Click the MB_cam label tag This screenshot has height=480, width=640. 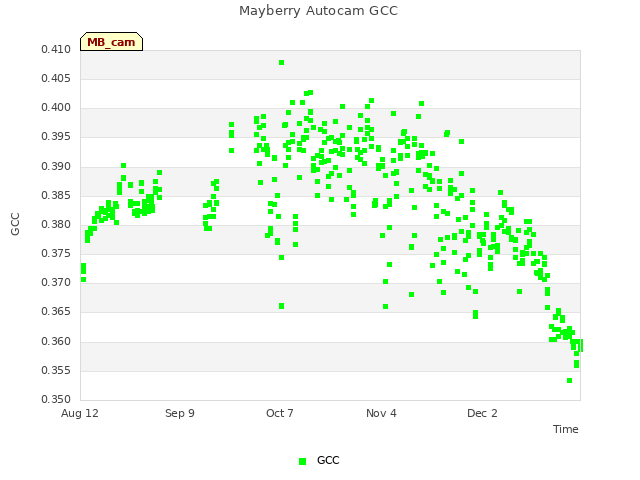coord(111,42)
